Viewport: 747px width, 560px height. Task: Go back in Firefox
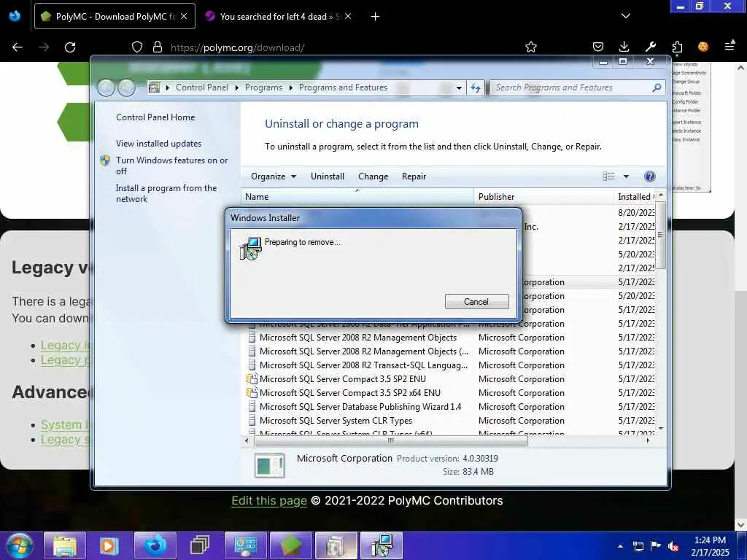pyautogui.click(x=18, y=47)
